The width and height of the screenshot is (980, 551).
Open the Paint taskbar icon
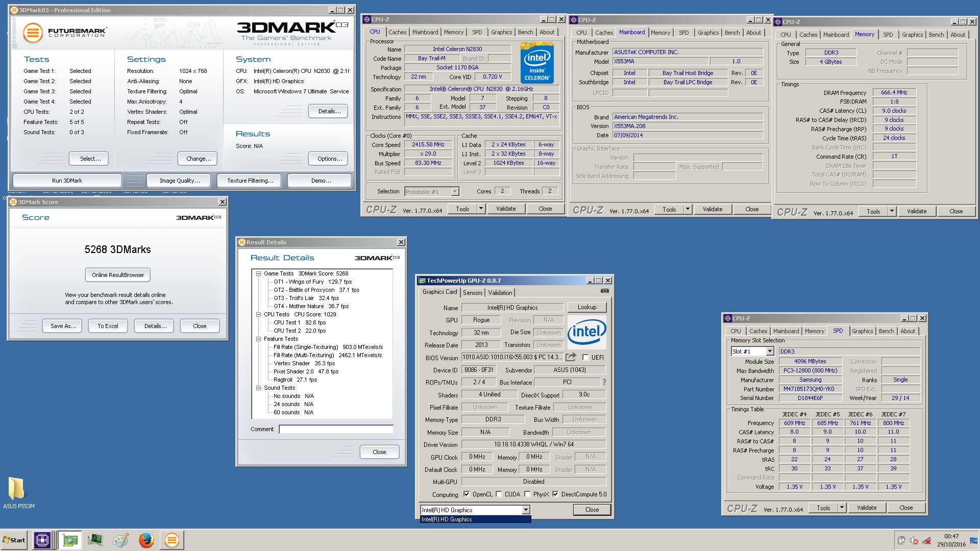click(x=120, y=540)
